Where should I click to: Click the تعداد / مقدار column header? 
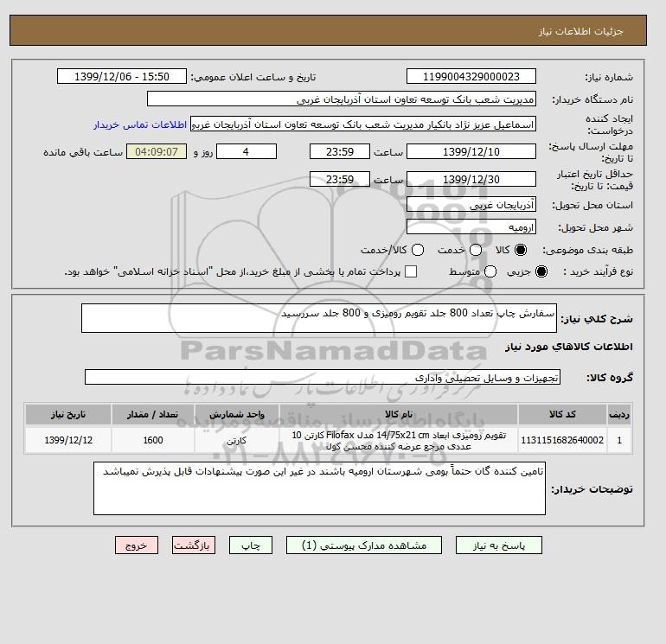point(153,414)
